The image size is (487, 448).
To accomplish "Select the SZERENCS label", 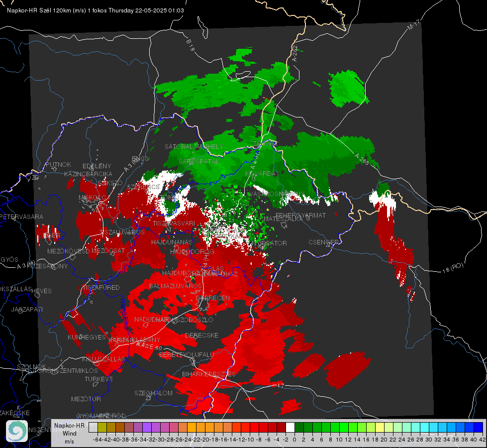I will (x=143, y=187).
